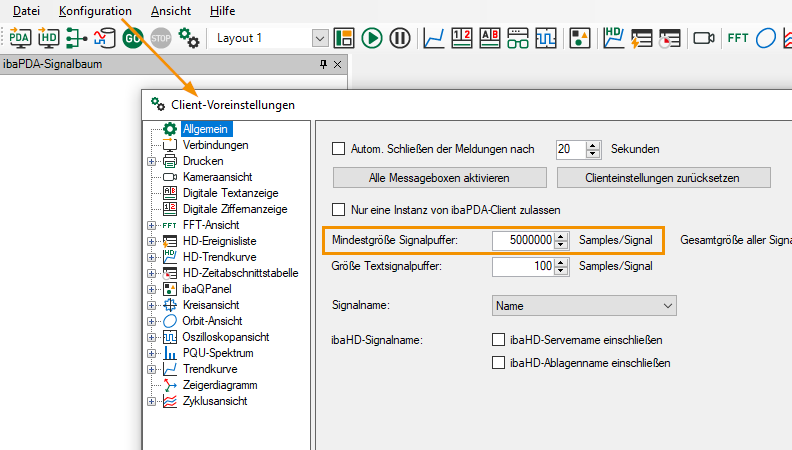Open the Layout 1 dropdown

320,38
